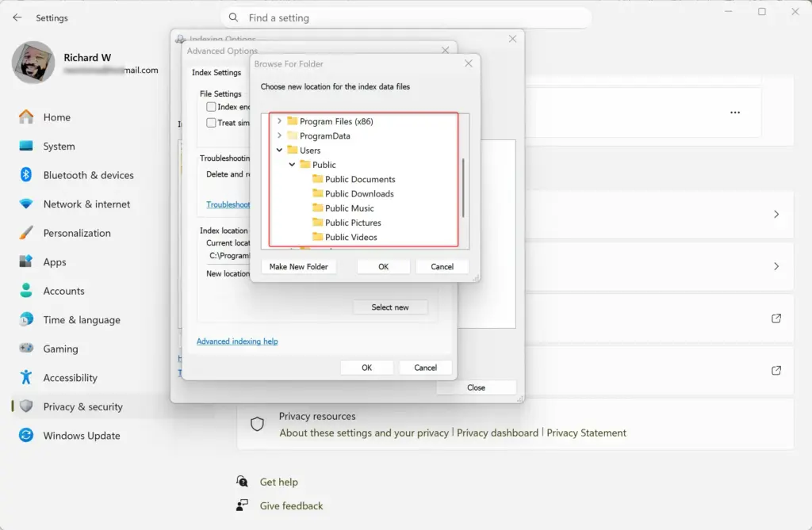
Task: Collapse the Users tree node
Action: pyautogui.click(x=280, y=150)
